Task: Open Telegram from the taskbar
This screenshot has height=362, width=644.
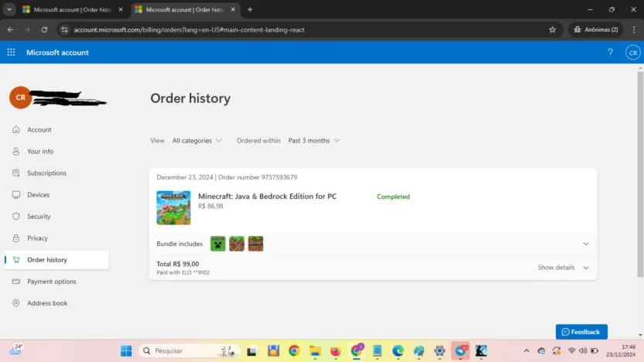Action: click(x=461, y=351)
